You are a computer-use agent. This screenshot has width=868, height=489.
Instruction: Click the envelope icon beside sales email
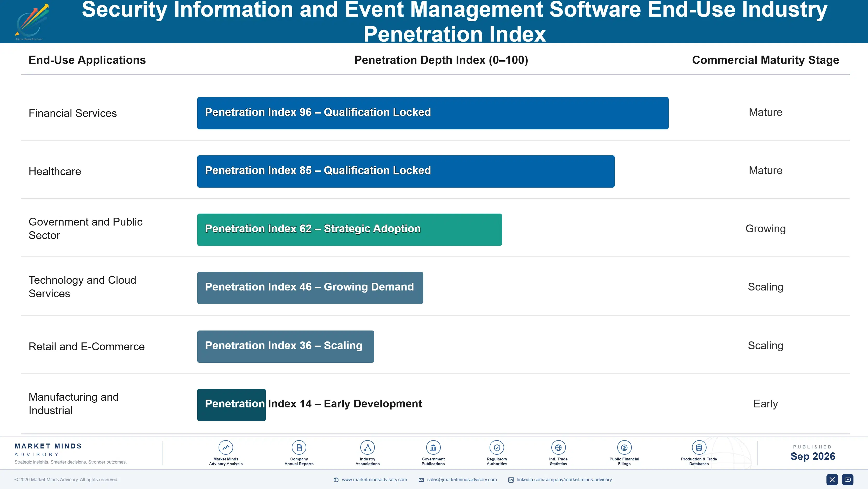[x=421, y=480]
